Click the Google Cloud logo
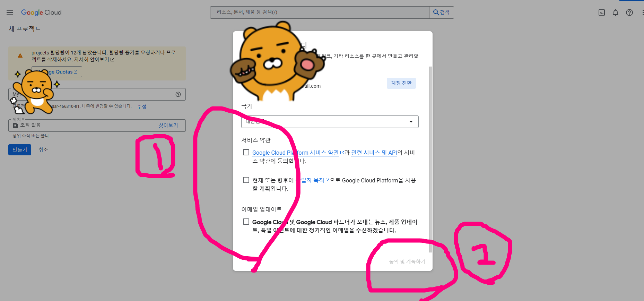This screenshot has height=301, width=644. (41, 12)
